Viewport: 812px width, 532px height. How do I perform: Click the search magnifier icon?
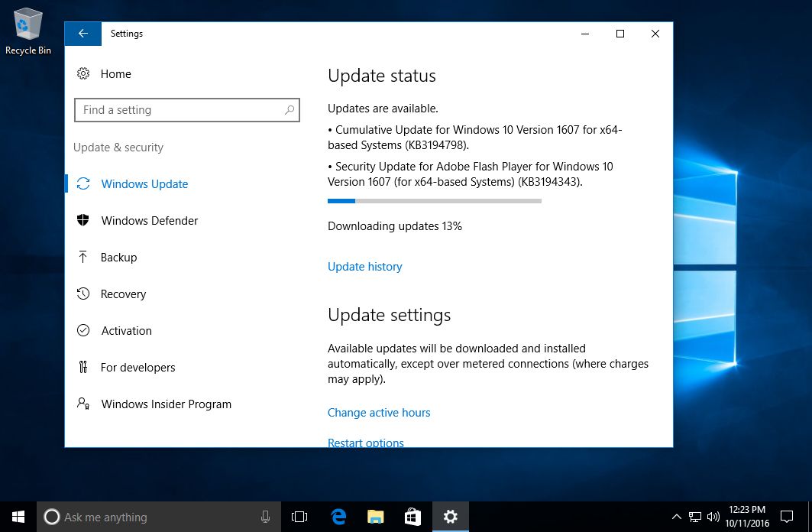click(x=290, y=110)
